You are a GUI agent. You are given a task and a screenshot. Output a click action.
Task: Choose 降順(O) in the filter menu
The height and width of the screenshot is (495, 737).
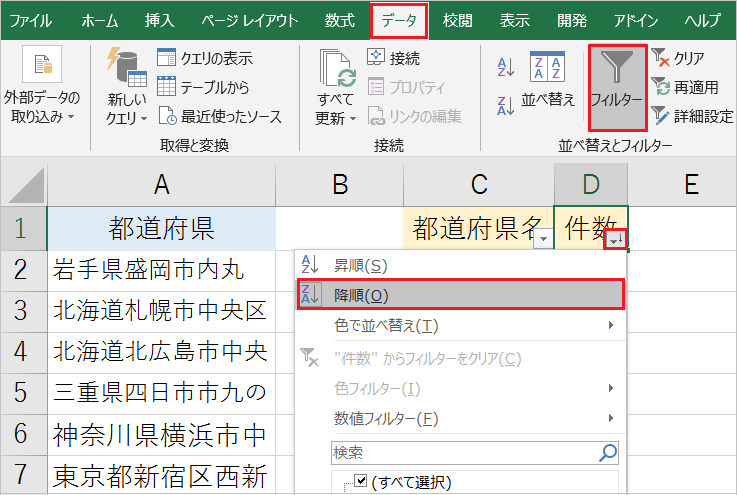click(461, 295)
